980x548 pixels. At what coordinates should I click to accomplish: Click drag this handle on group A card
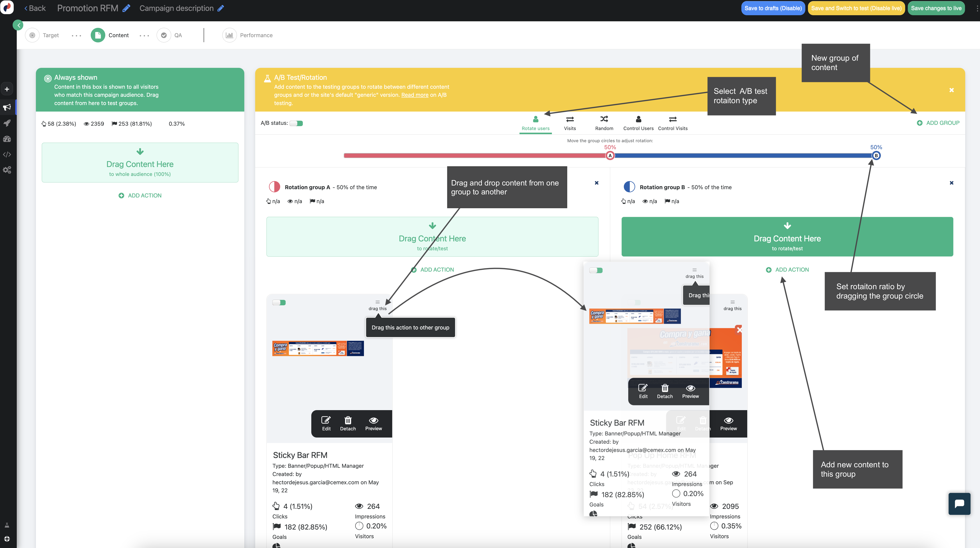tap(377, 305)
